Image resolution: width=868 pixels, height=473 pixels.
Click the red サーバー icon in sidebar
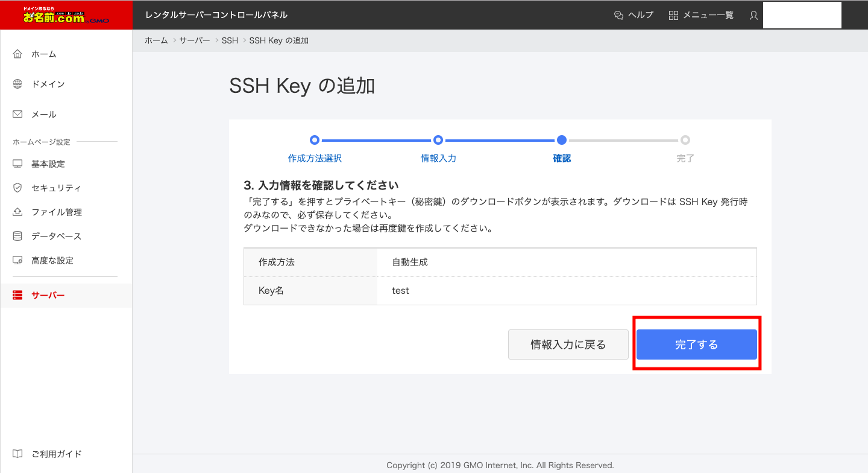[x=17, y=296]
